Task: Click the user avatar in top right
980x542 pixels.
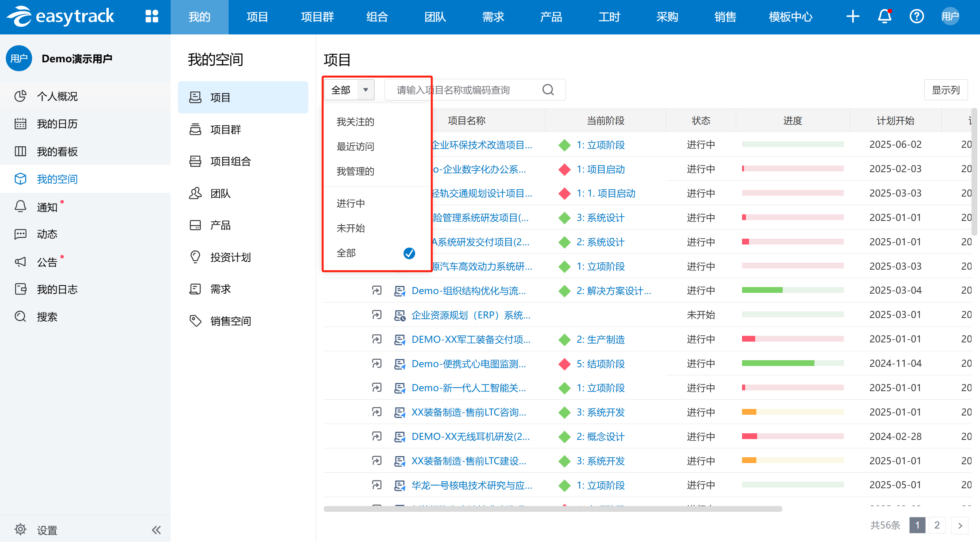Action: [x=950, y=17]
